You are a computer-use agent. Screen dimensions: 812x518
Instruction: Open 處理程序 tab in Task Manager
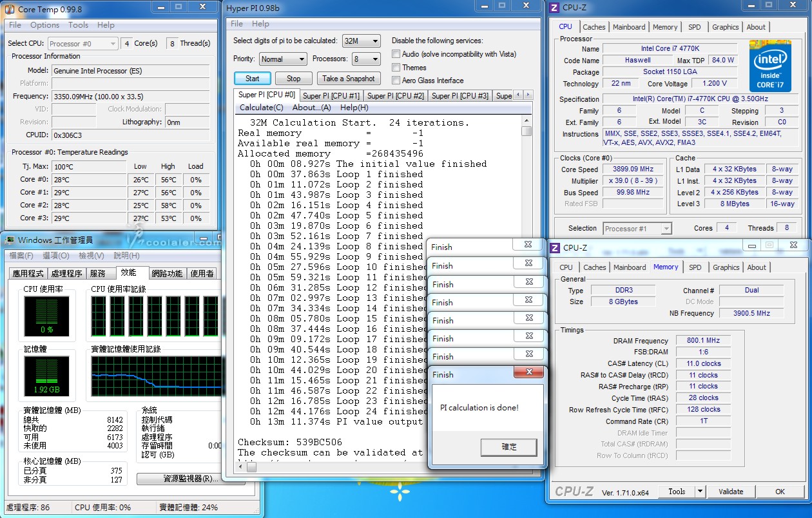pyautogui.click(x=66, y=273)
